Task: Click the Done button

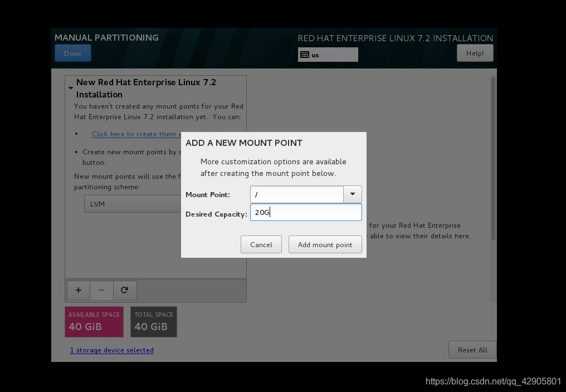Action: pyautogui.click(x=73, y=53)
